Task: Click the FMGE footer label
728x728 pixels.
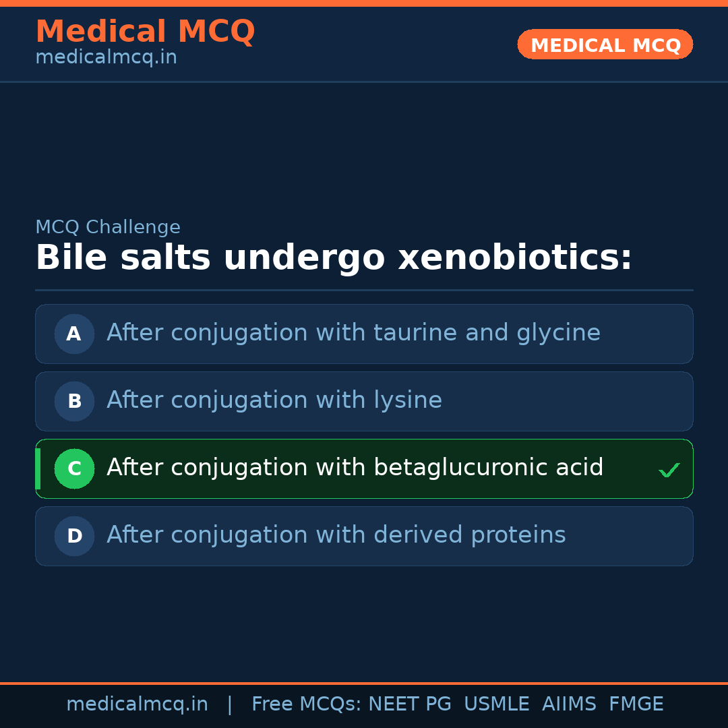Action: [636, 704]
